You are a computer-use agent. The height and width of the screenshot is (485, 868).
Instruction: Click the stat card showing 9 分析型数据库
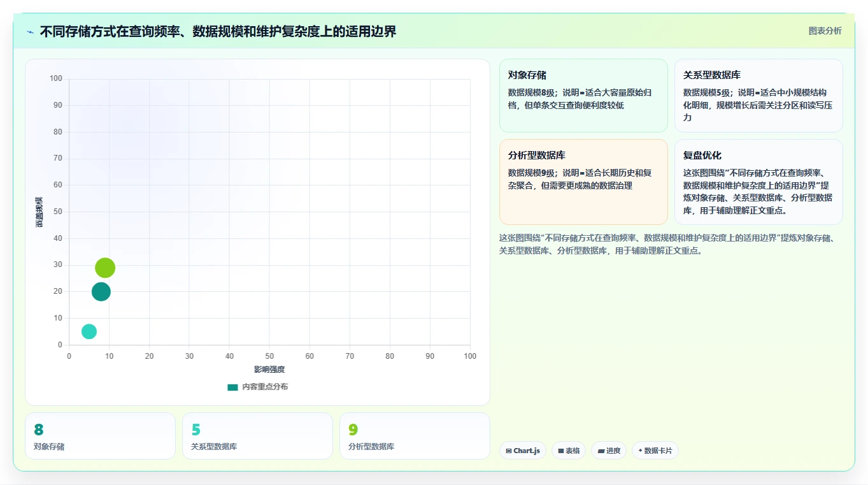point(415,436)
